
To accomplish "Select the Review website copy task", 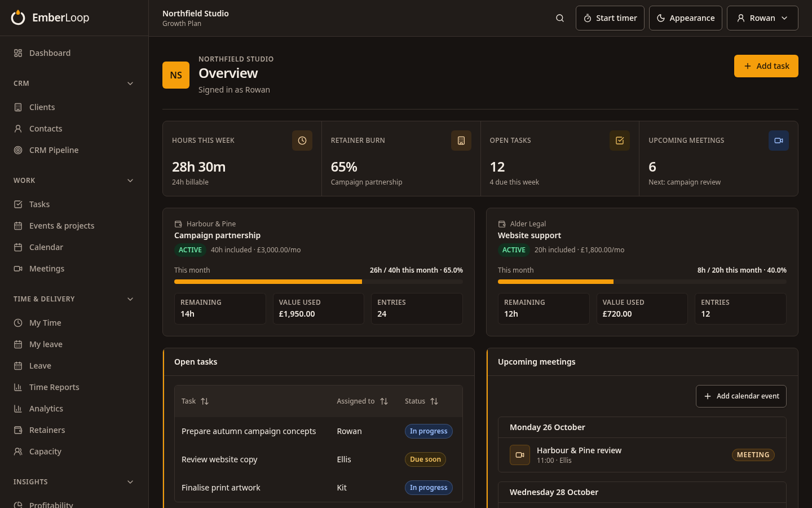I will pyautogui.click(x=219, y=459).
